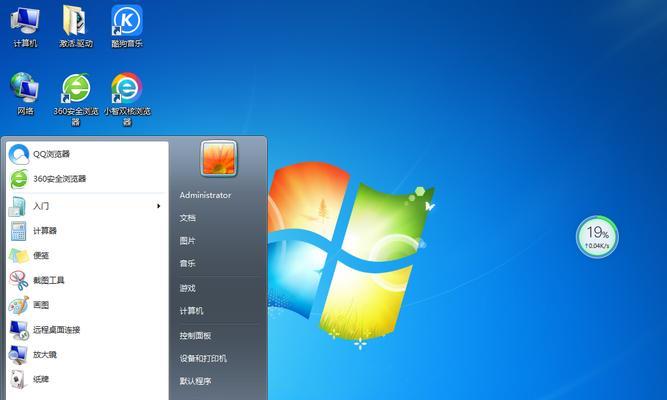Click the 截图工具 text label

coord(49,280)
